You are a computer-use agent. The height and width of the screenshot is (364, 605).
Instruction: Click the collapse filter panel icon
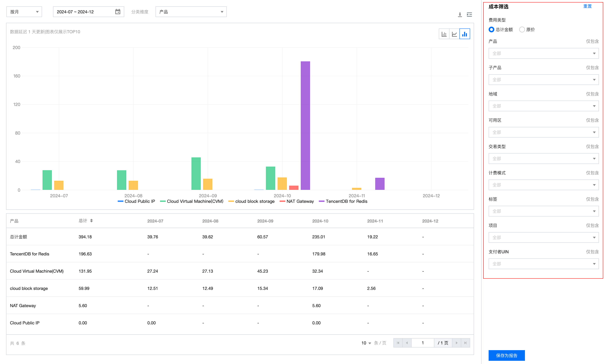tap(469, 15)
